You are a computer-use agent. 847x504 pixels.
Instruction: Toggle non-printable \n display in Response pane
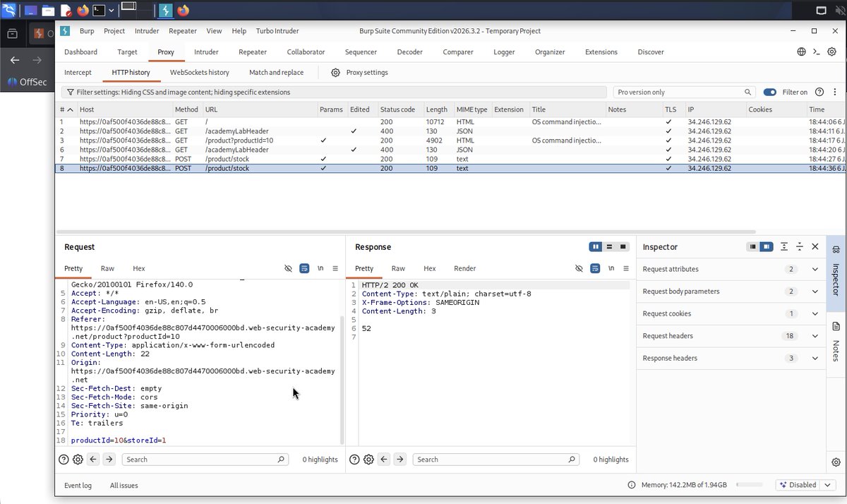(611, 268)
